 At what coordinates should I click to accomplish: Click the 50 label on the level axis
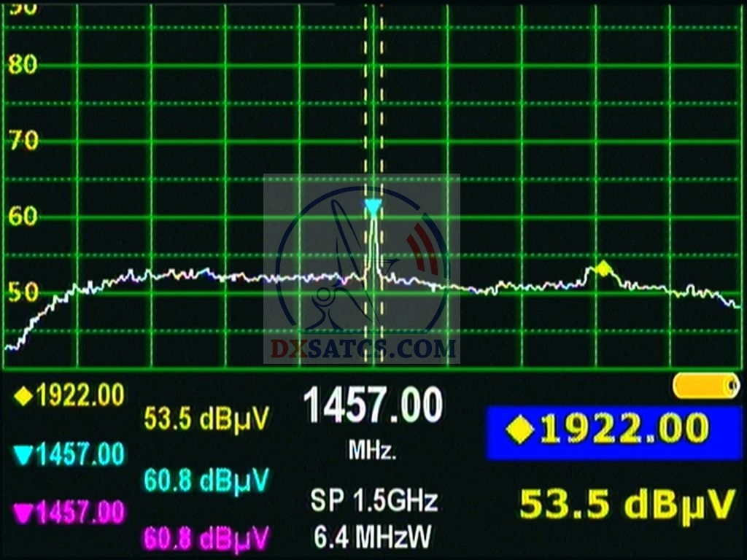[23, 292]
